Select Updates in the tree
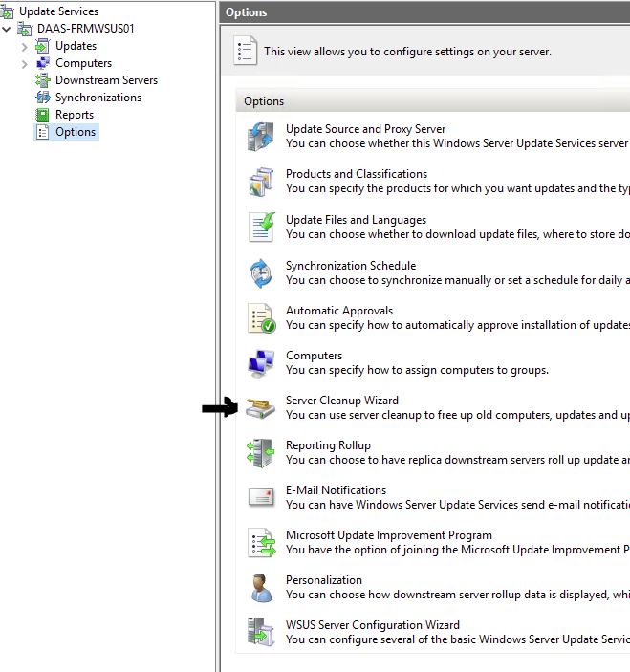 pos(76,46)
